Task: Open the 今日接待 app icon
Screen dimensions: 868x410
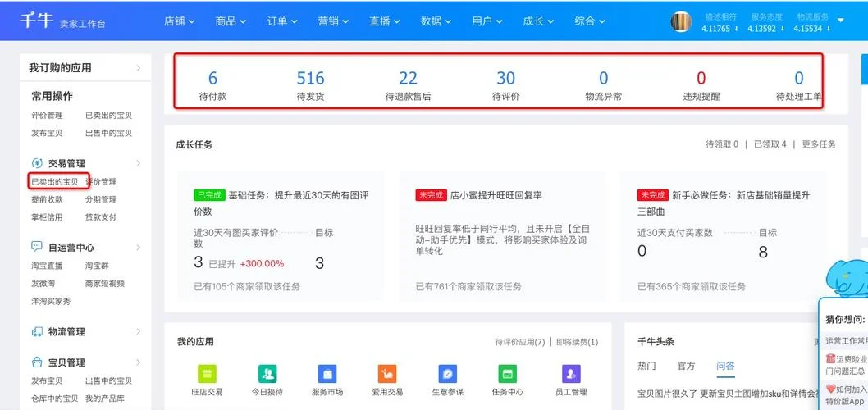Action: (x=267, y=373)
